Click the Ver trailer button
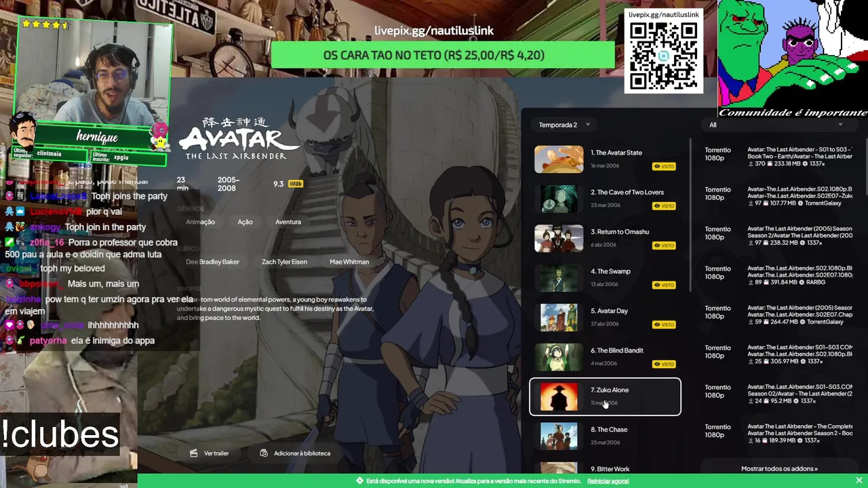This screenshot has height=488, width=868. pyautogui.click(x=209, y=453)
